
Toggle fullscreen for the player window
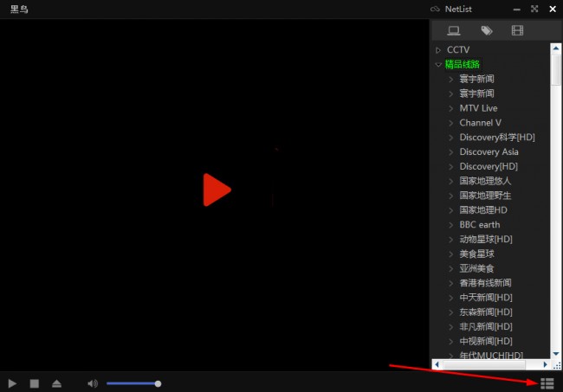click(534, 9)
